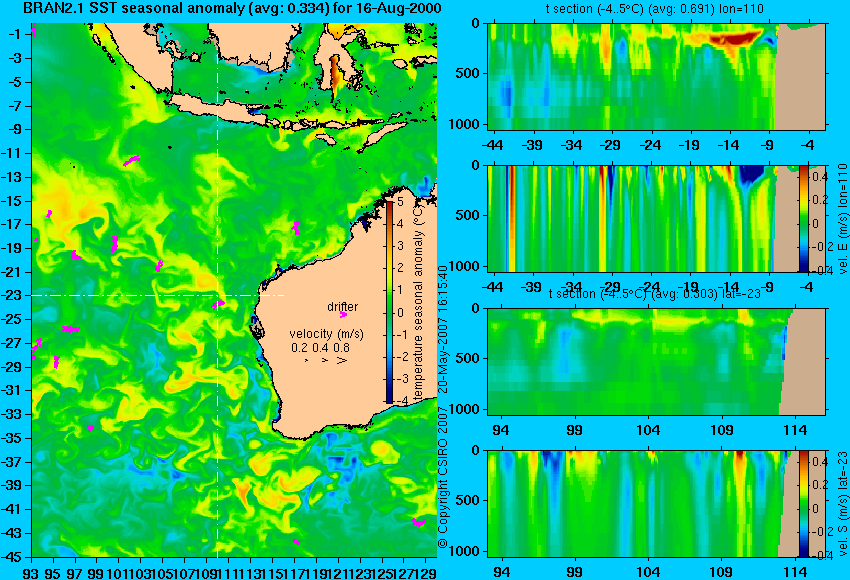Viewport: 850px width, 580px height.
Task: Click '1000' depth label of top temperature section
Action: tap(464, 124)
